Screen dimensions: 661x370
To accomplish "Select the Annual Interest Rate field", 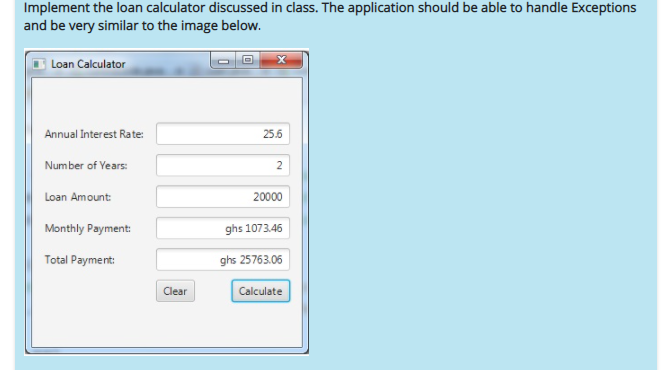I will click(223, 134).
